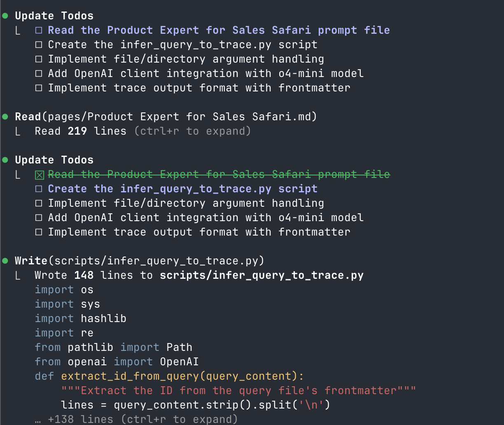The width and height of the screenshot is (504, 425).
Task: Click the green bullet beside the Read command
Action: [5, 117]
